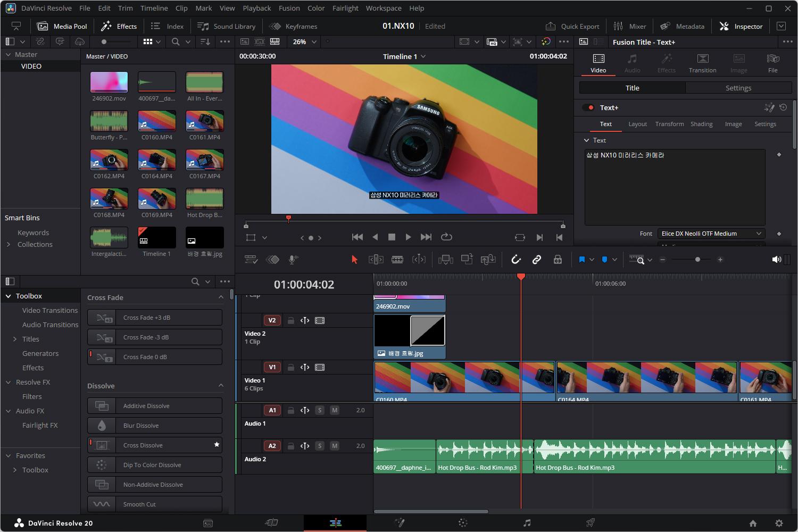Search the Media Pool magnifier icon
This screenshot has height=532, width=798.
(x=176, y=41)
